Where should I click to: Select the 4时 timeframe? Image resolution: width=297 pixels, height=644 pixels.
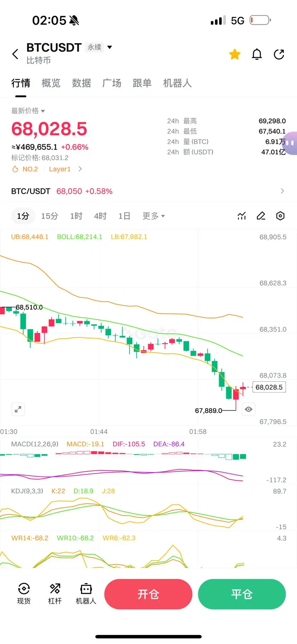tap(100, 216)
